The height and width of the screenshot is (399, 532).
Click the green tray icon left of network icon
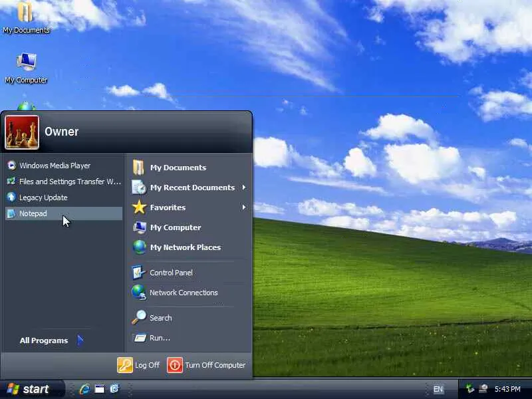[x=470, y=389]
